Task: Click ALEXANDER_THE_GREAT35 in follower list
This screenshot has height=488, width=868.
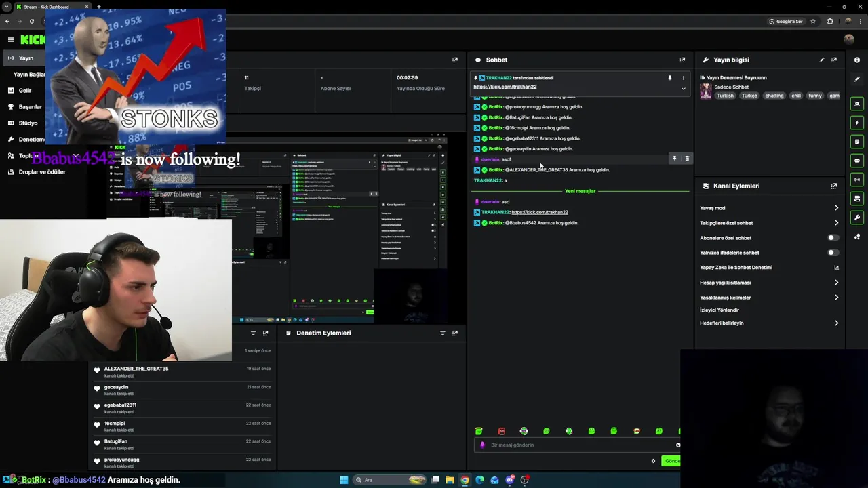Action: (136, 369)
